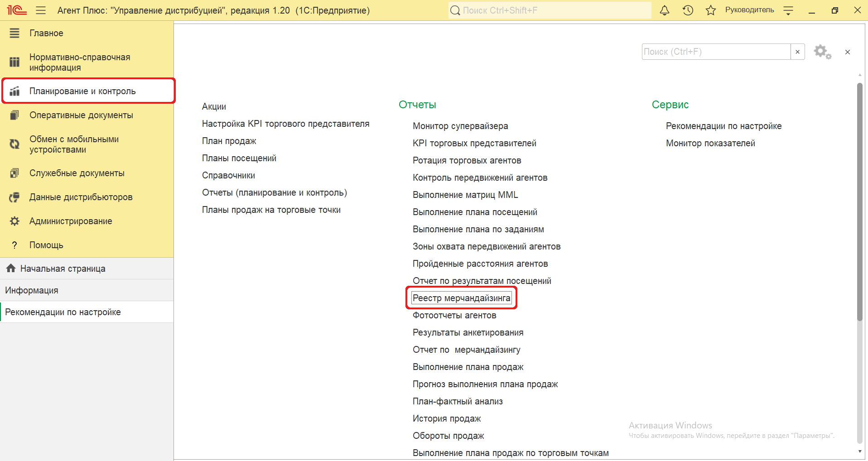Open navigation settings gear icon
This screenshot has height=461, width=868.
[x=822, y=52]
